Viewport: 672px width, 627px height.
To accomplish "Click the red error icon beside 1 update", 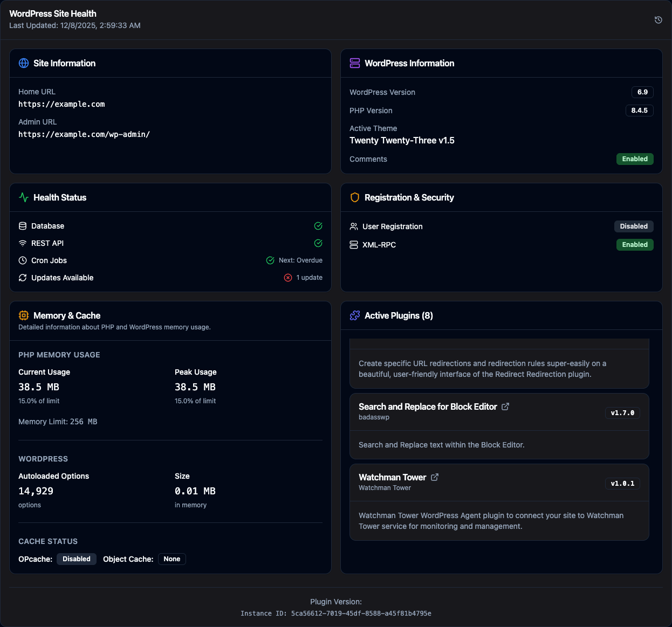I will [287, 278].
